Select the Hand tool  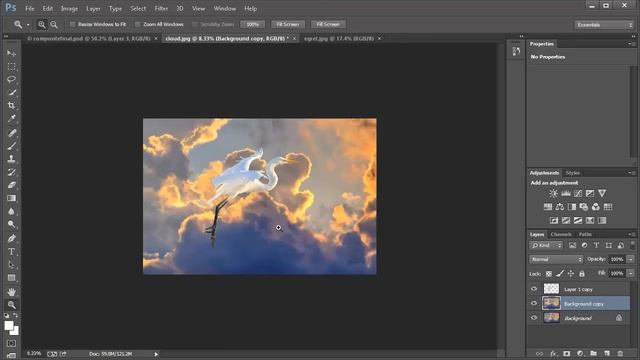[11, 292]
